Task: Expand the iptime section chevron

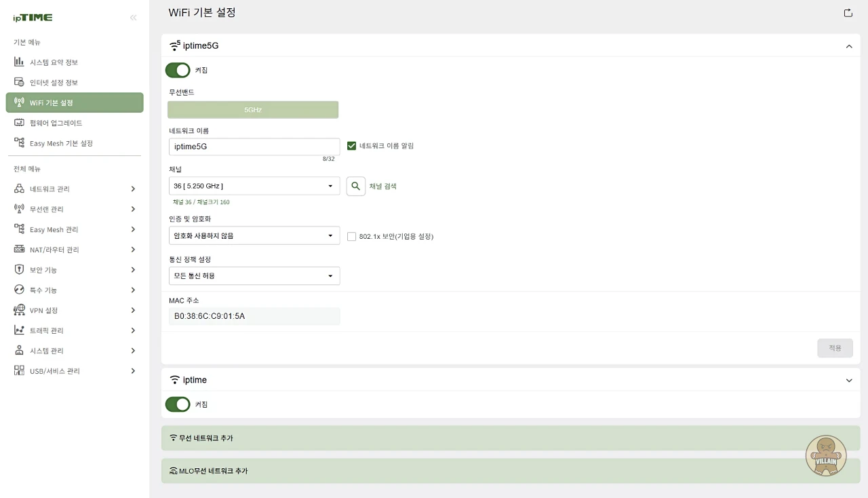Action: tap(849, 381)
